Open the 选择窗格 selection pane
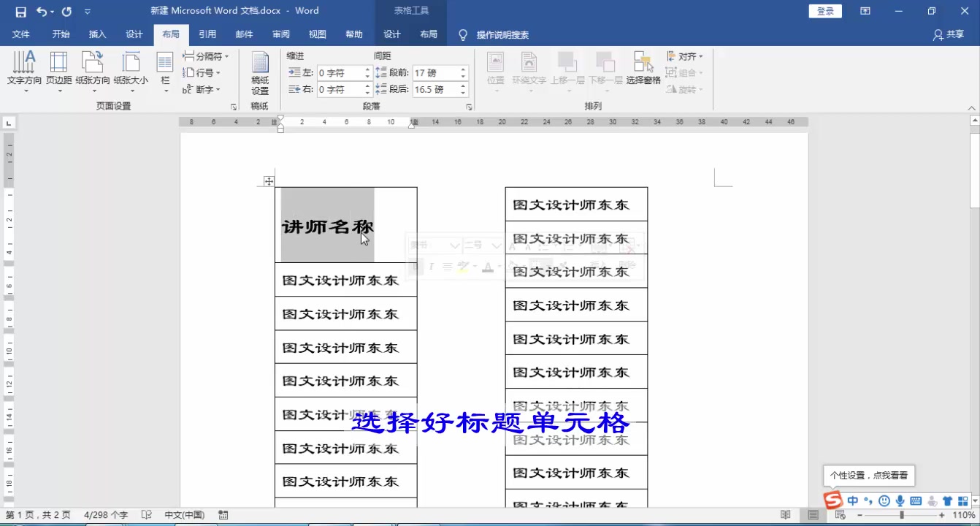The height and width of the screenshot is (526, 980). coord(643,69)
